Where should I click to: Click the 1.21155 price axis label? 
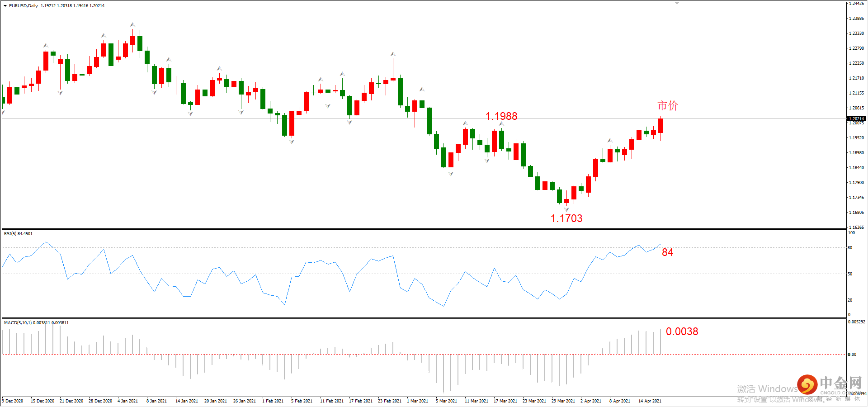[x=856, y=93]
